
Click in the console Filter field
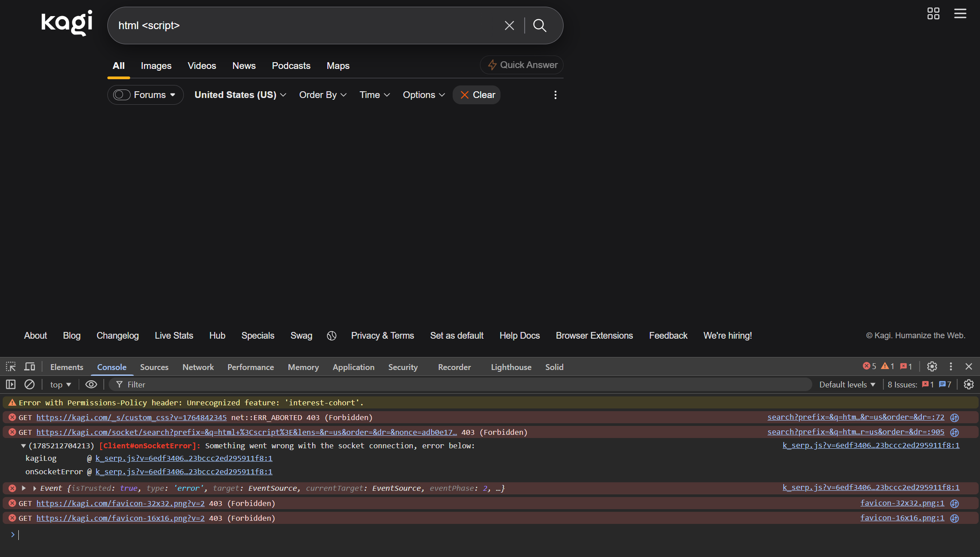tap(461, 384)
